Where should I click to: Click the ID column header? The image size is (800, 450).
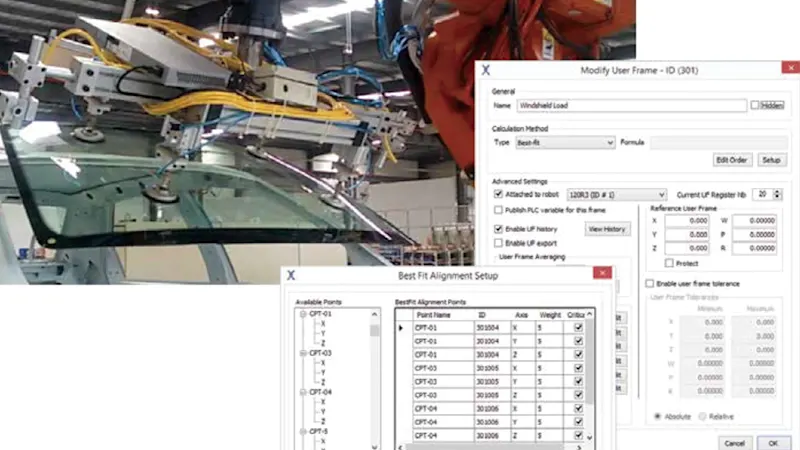492,315
